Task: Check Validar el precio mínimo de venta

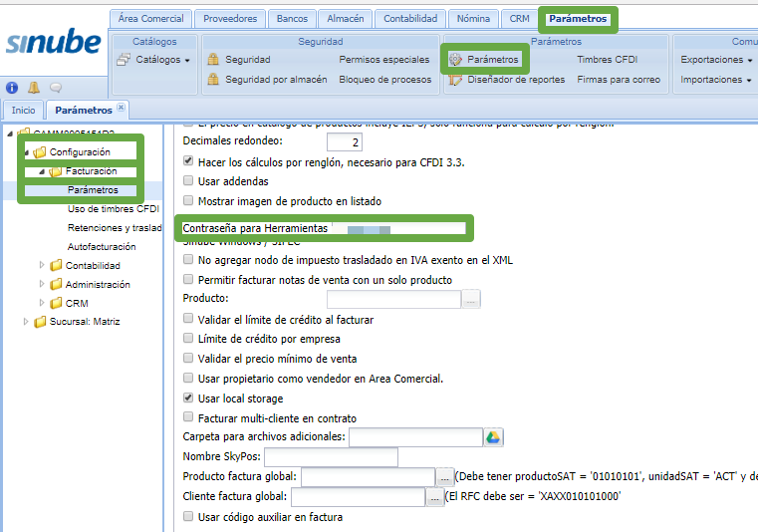Action: (189, 359)
